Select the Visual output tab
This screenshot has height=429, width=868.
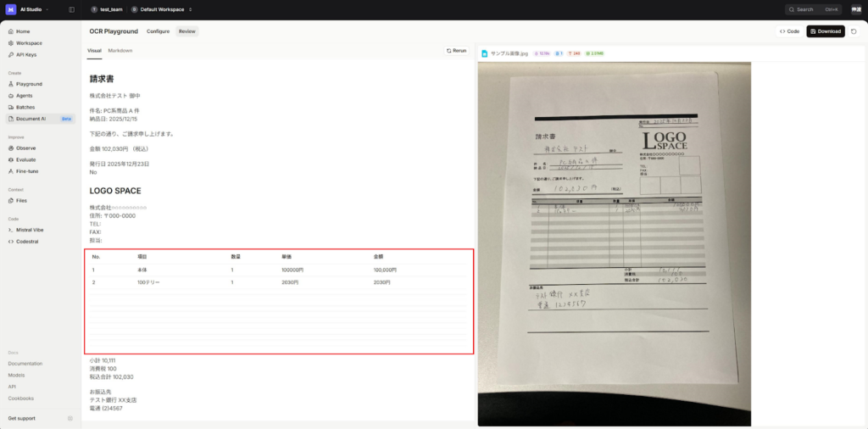tap(94, 50)
